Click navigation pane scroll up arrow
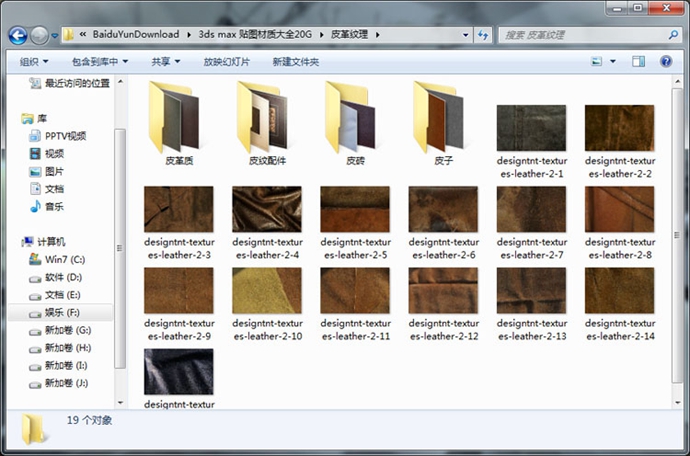690x456 pixels. tap(120, 82)
